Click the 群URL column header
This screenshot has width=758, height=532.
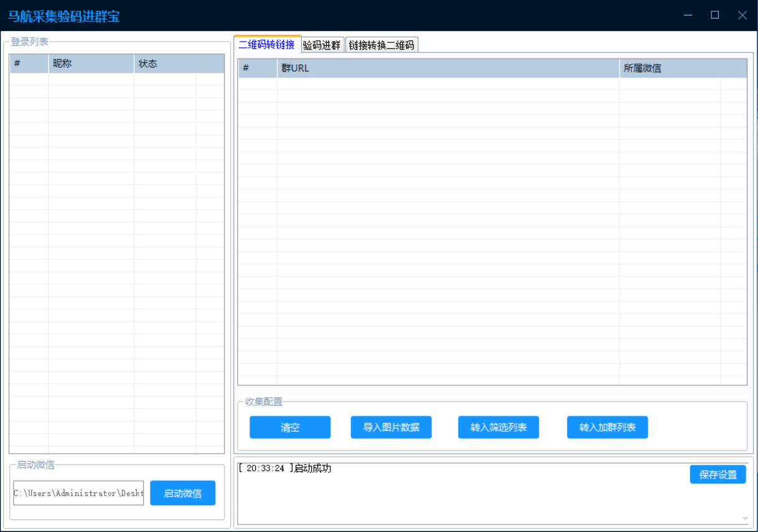[x=448, y=68]
